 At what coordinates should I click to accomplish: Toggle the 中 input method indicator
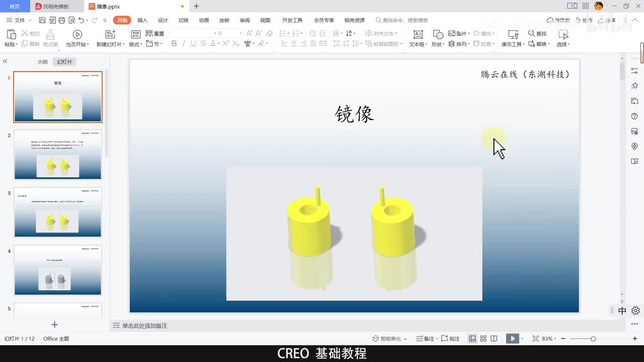point(622,311)
